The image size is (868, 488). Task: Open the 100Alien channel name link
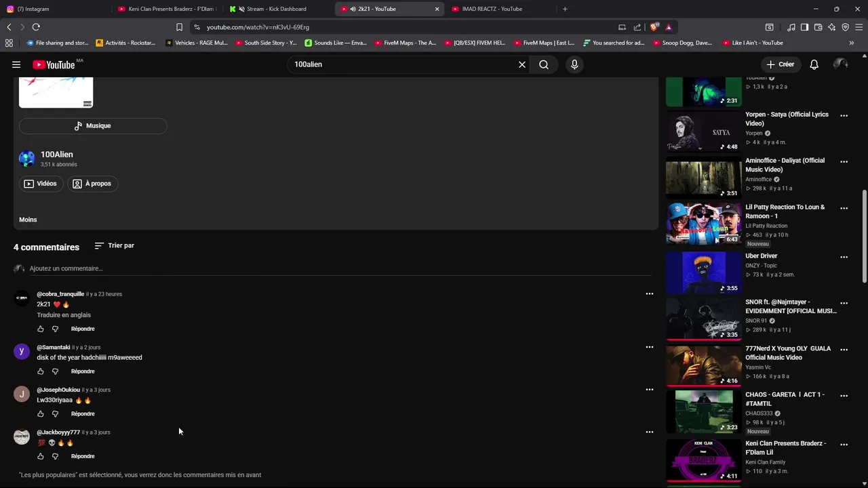57,155
